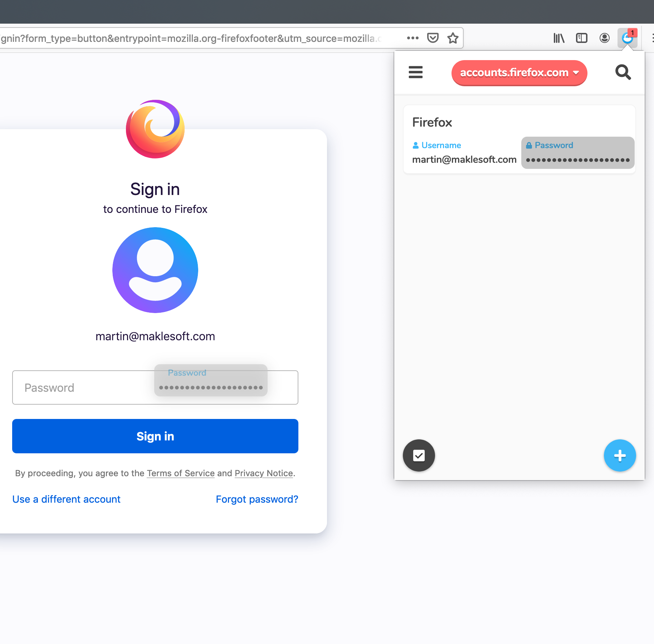Add a new entry with the plus button
The image size is (654, 644).
pyautogui.click(x=620, y=455)
